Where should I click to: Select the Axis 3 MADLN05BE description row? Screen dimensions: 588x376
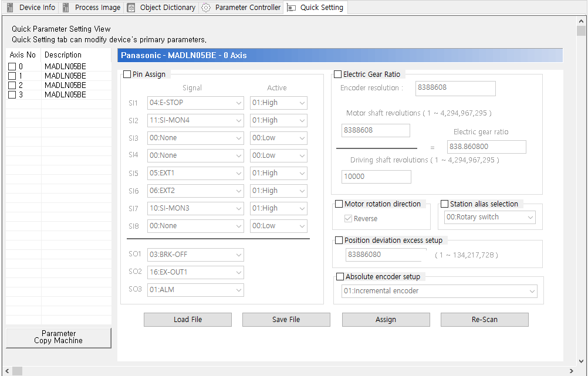pos(65,94)
